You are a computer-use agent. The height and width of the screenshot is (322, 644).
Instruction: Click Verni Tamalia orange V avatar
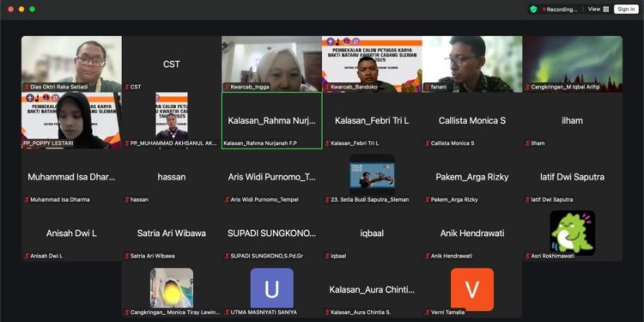tap(472, 289)
